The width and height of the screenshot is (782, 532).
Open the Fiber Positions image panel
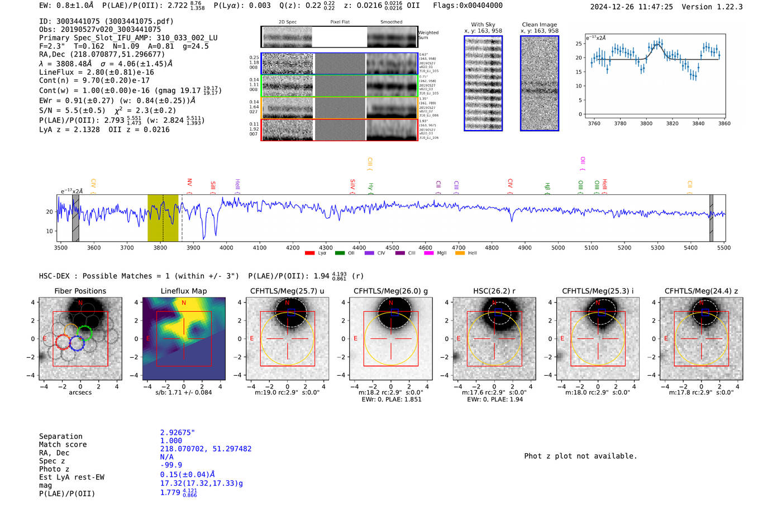[80, 339]
